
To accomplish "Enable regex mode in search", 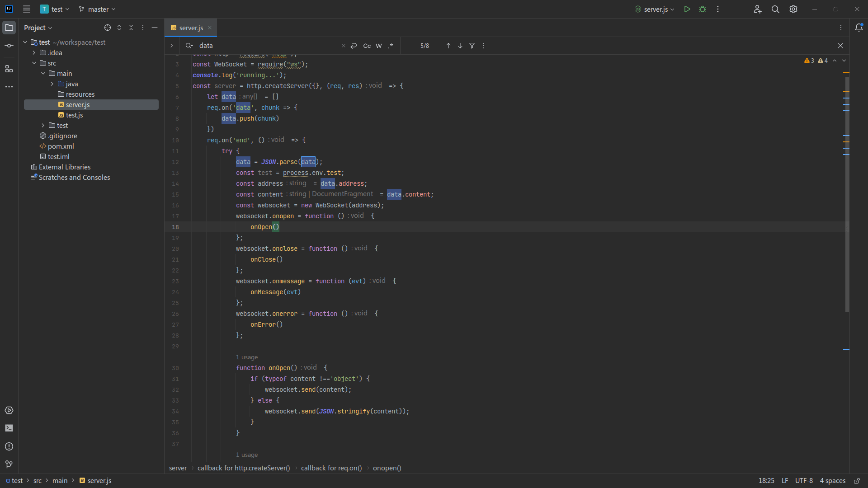I will [x=391, y=46].
